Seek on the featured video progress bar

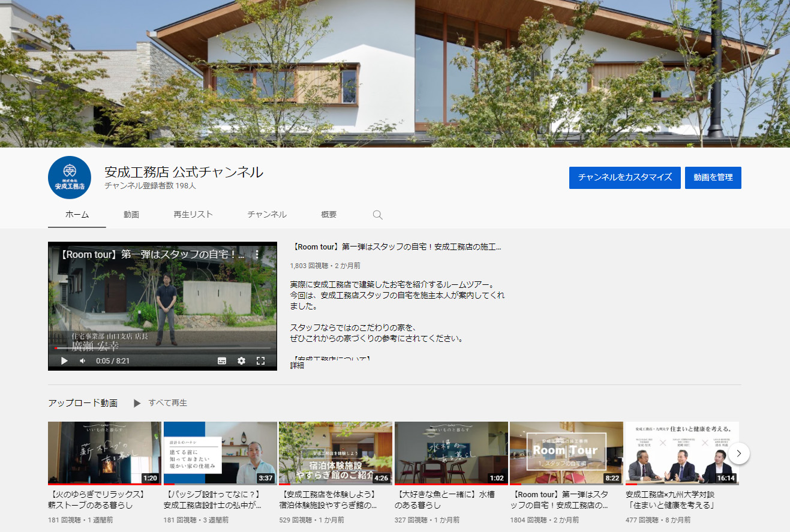[x=163, y=348]
